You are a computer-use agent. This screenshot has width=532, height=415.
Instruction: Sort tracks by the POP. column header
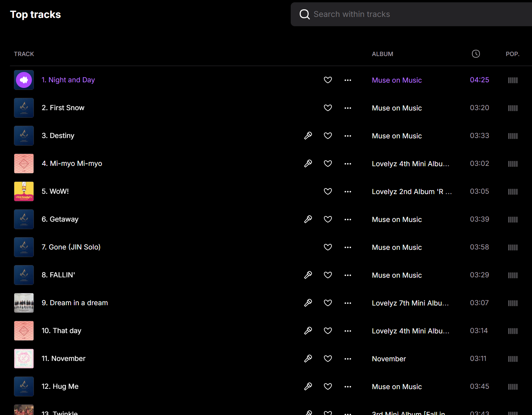(x=512, y=54)
